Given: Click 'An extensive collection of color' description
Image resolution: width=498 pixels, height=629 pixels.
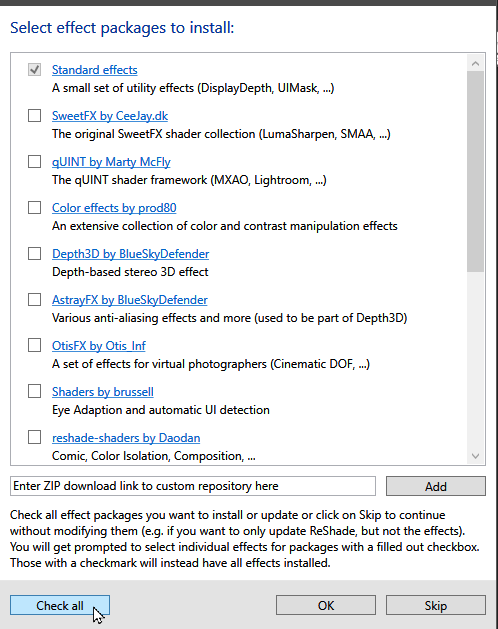Looking at the screenshot, I should 224,226.
